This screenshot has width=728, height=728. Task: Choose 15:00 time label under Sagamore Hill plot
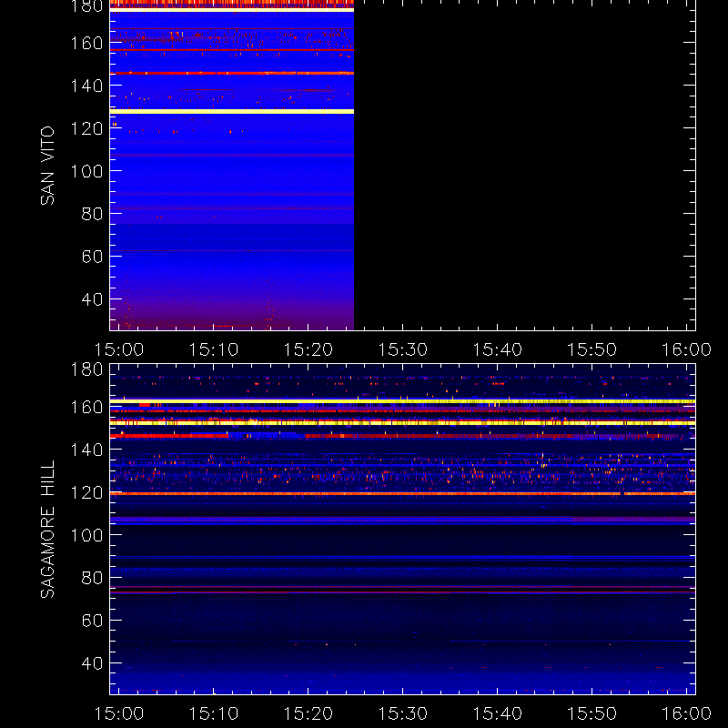click(119, 713)
